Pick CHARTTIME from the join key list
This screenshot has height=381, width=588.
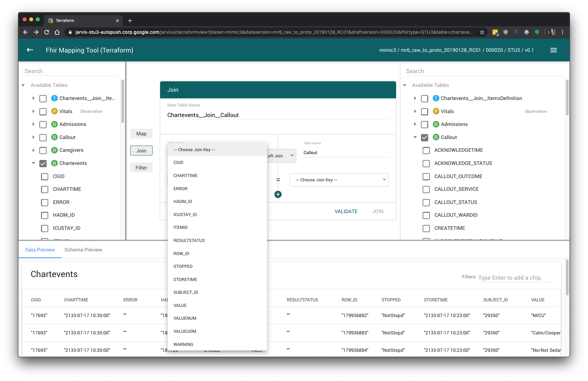(x=217, y=176)
